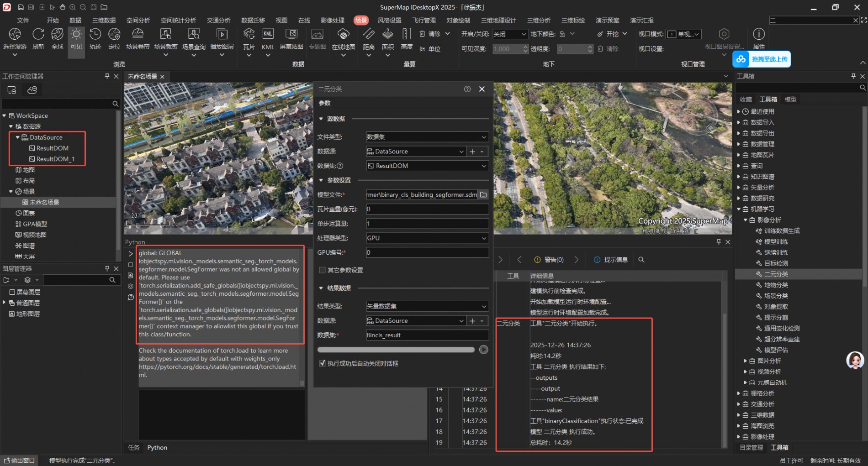Open the 处理器类型 GPU dropdown
This screenshot has height=466, width=868.
point(427,238)
